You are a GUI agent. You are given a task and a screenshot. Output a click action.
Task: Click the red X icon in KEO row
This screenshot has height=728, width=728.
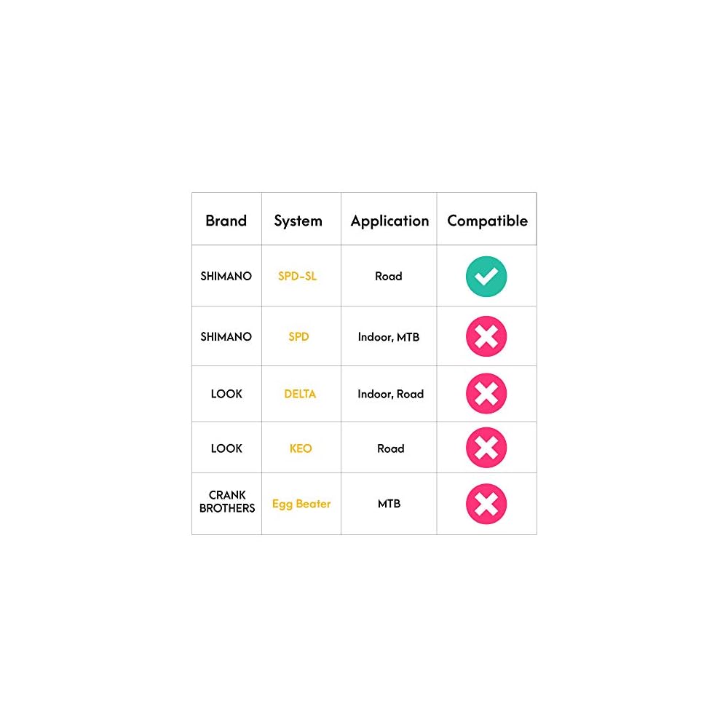pos(486,448)
